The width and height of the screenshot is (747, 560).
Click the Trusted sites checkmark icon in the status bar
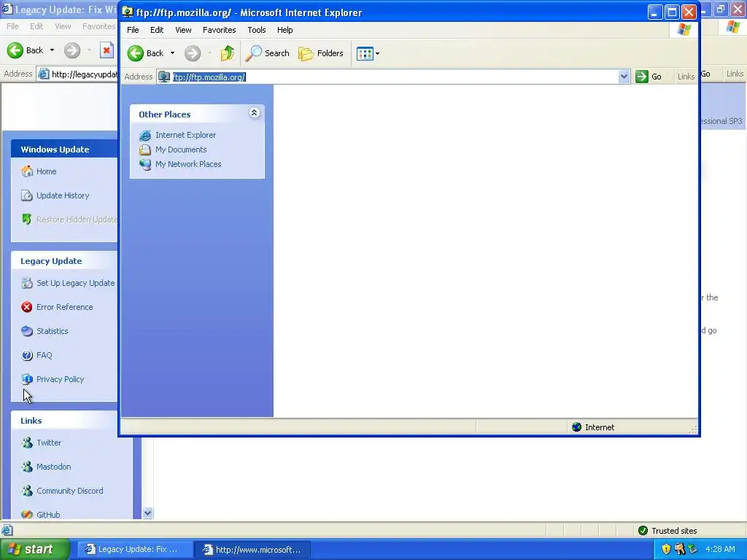point(643,531)
